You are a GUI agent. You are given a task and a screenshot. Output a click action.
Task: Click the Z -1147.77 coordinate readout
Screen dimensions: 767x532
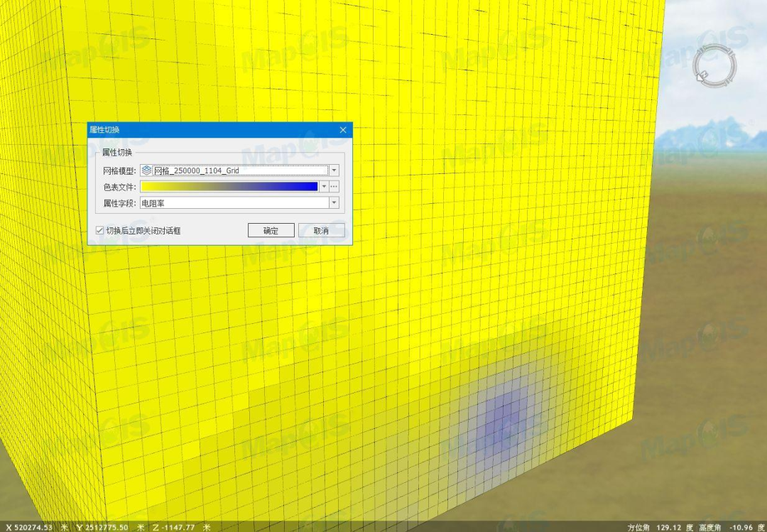(173, 527)
